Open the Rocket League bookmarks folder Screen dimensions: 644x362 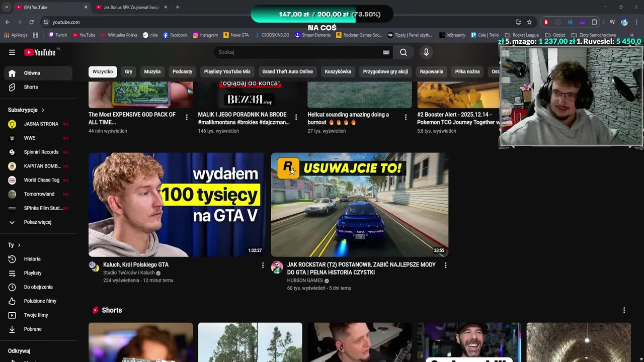click(522, 35)
